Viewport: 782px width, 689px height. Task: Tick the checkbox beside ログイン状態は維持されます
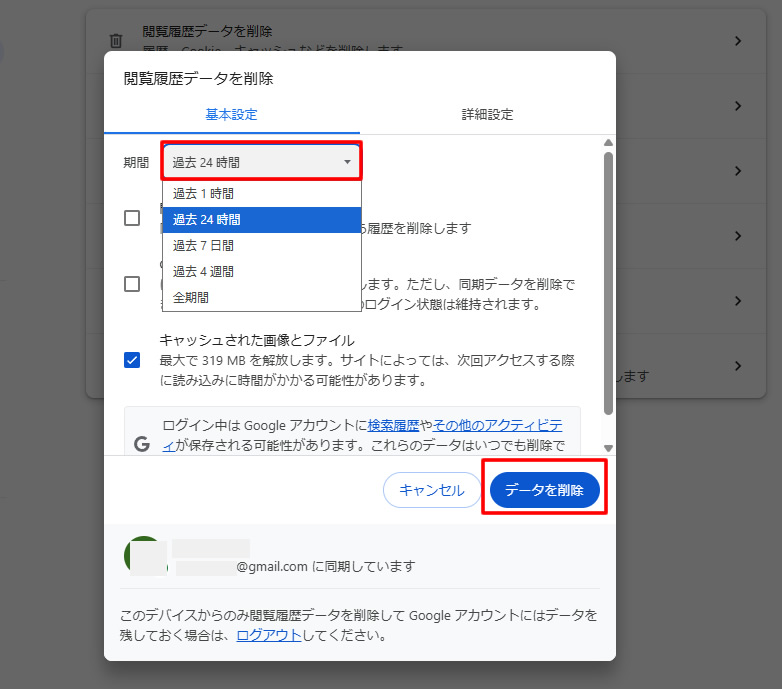(x=132, y=284)
